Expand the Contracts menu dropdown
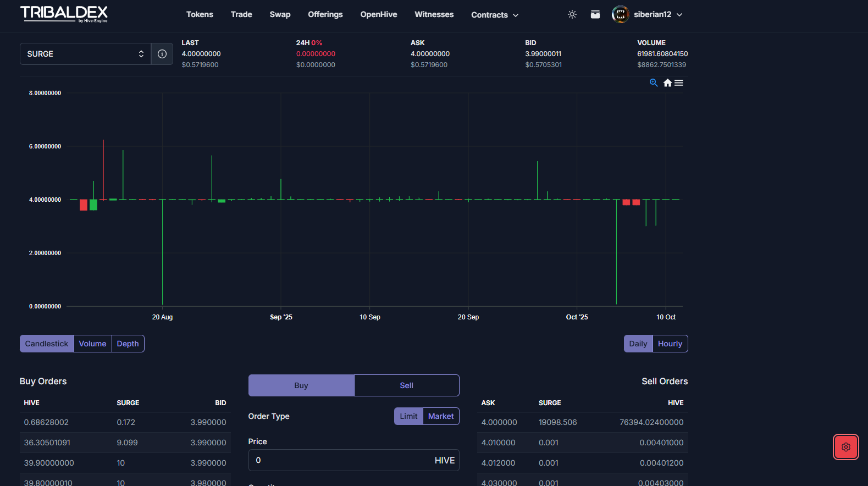The width and height of the screenshot is (868, 486). tap(494, 15)
